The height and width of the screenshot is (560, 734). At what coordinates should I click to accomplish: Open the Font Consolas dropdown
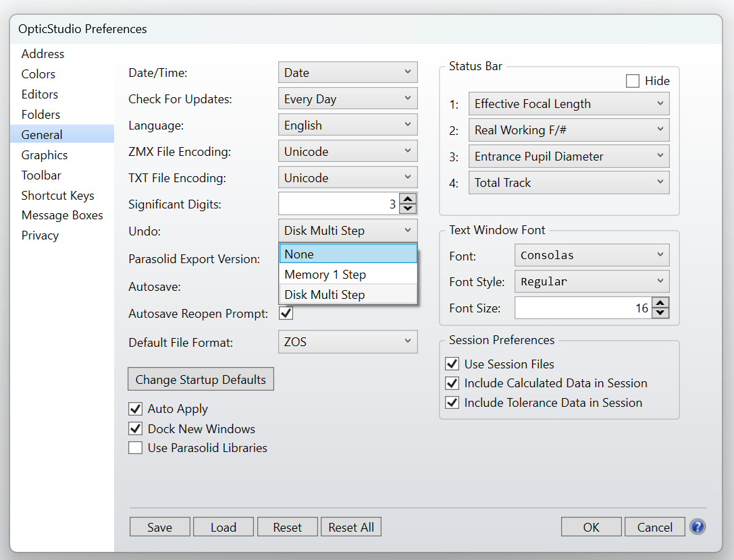point(592,255)
